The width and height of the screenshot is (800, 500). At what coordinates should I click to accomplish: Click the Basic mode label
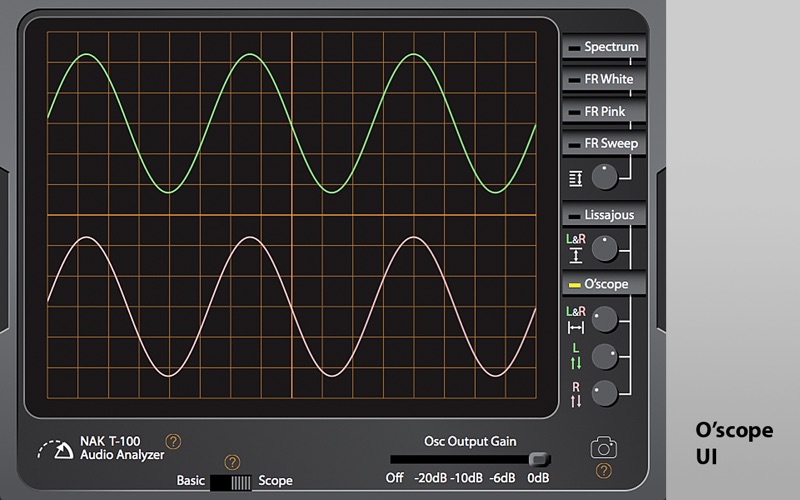(191, 481)
